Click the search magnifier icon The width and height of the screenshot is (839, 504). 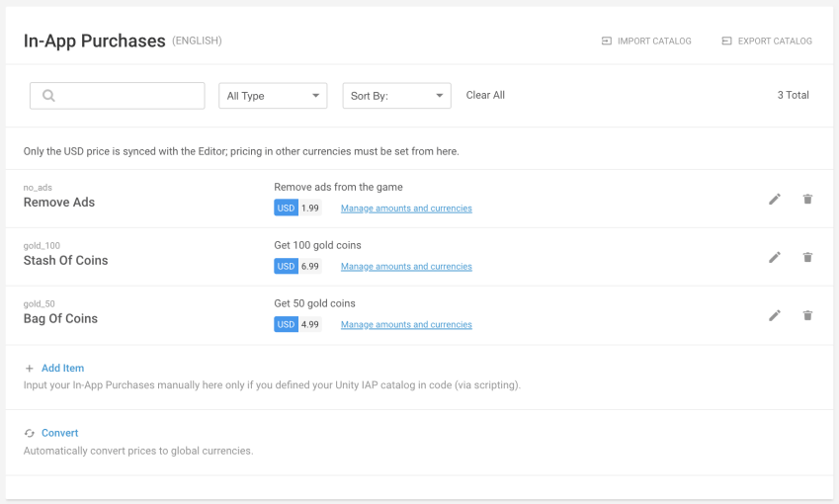48,96
